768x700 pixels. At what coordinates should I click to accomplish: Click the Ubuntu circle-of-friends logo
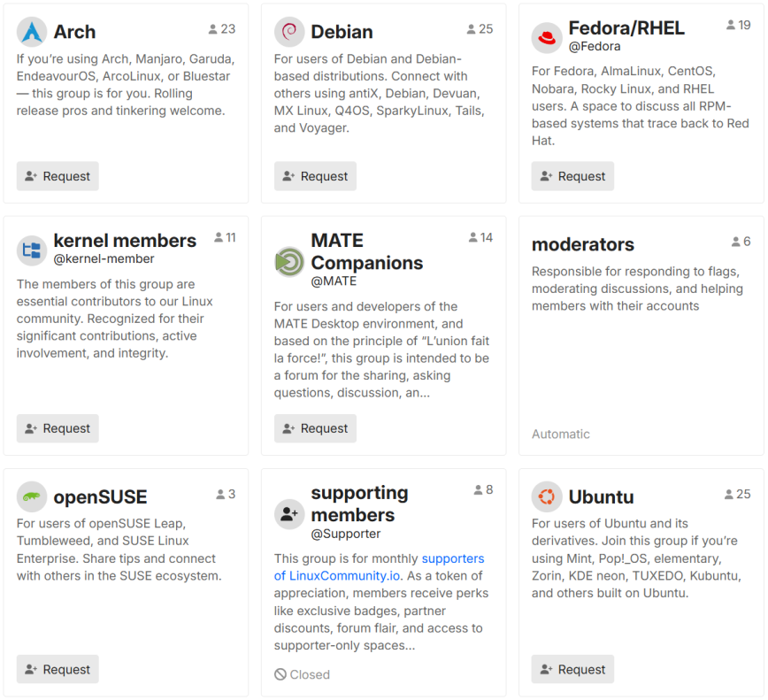click(547, 496)
